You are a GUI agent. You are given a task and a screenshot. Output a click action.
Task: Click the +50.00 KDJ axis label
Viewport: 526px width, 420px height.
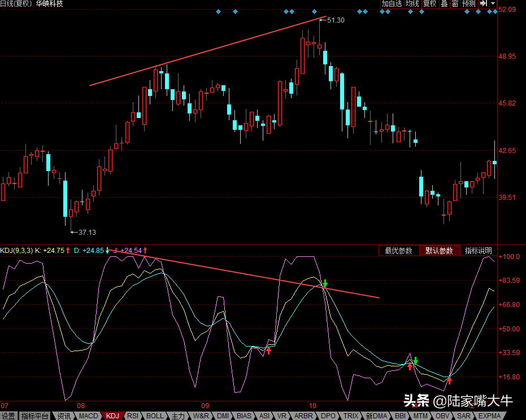pyautogui.click(x=509, y=329)
